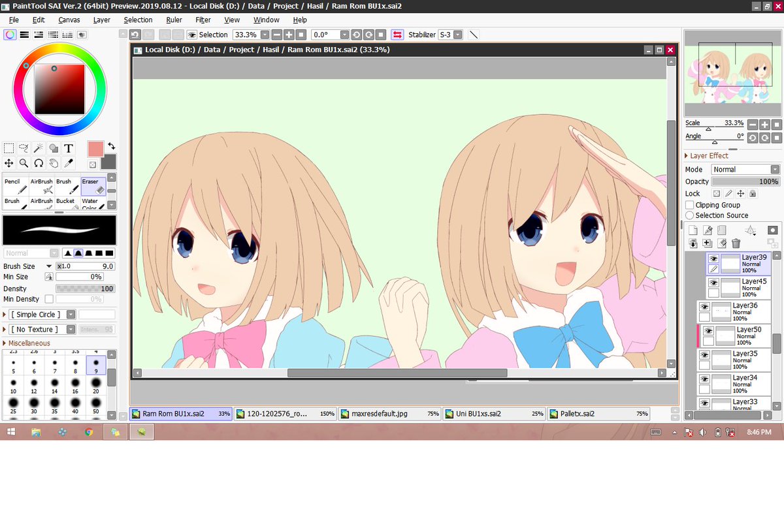This screenshot has width=784, height=532.
Task: Select the Lasso tool
Action: (24, 148)
